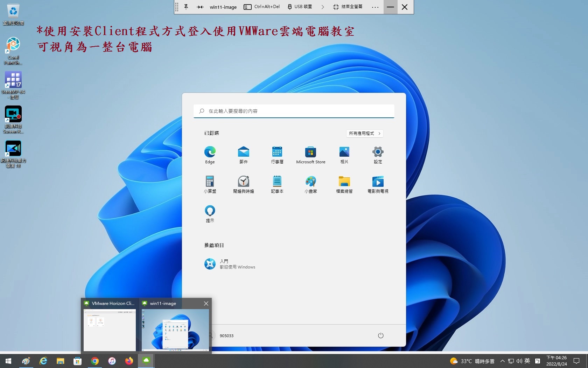588x368 pixels.
Task: Open 檔案總管 File Explorer in Start menu
Action: 344,184
